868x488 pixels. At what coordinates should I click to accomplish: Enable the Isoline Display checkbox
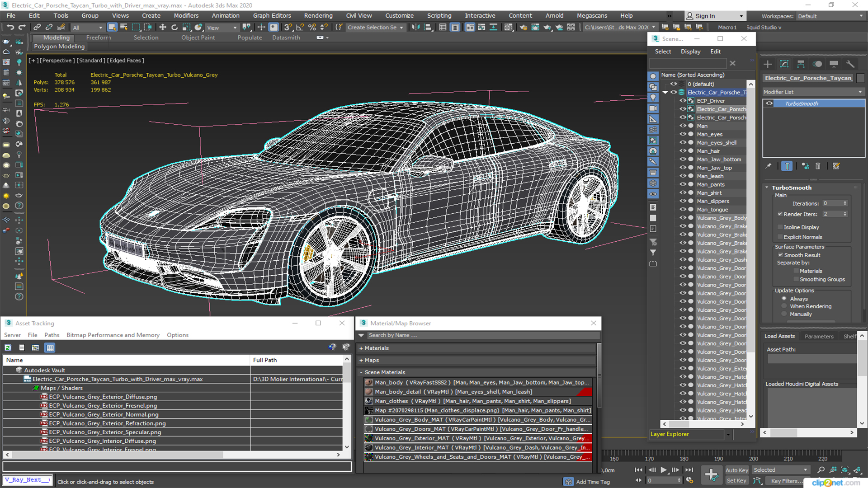point(780,227)
